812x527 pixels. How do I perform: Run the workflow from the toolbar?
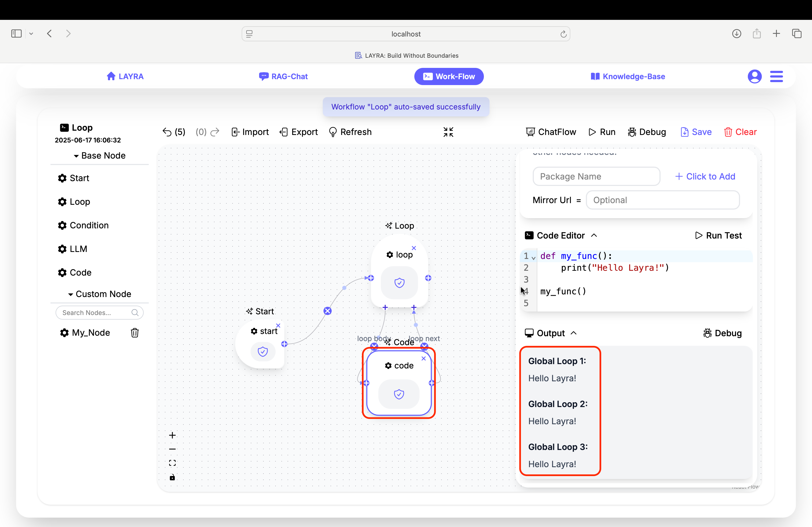point(602,132)
